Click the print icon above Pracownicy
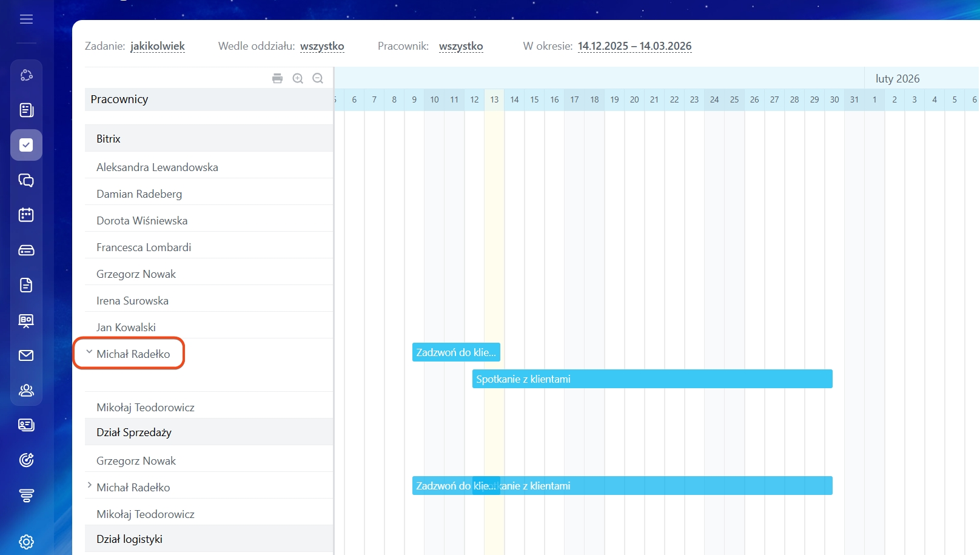 pyautogui.click(x=277, y=78)
